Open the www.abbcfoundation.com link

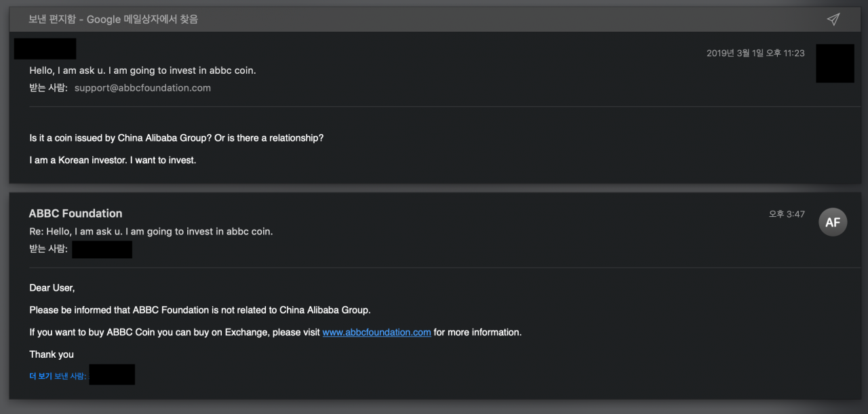[376, 332]
